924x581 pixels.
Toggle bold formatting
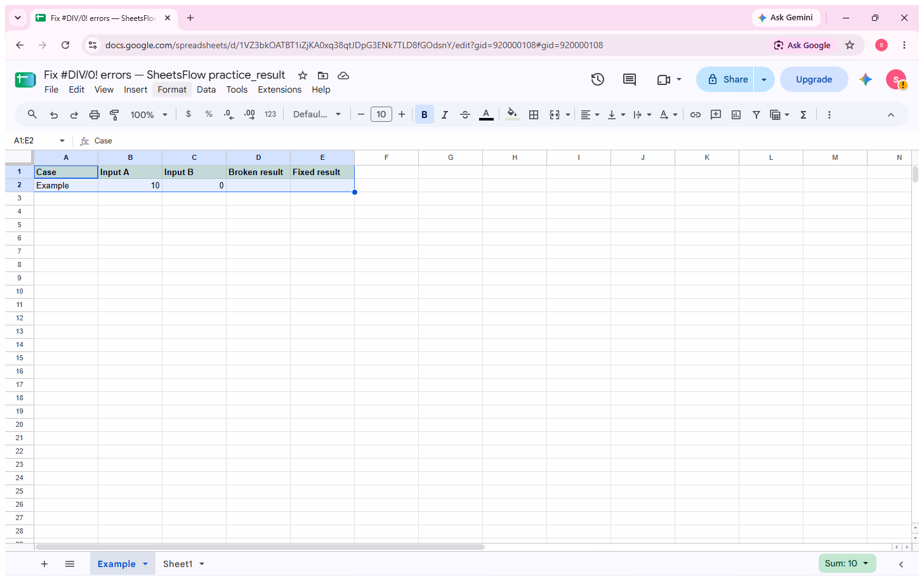point(425,115)
